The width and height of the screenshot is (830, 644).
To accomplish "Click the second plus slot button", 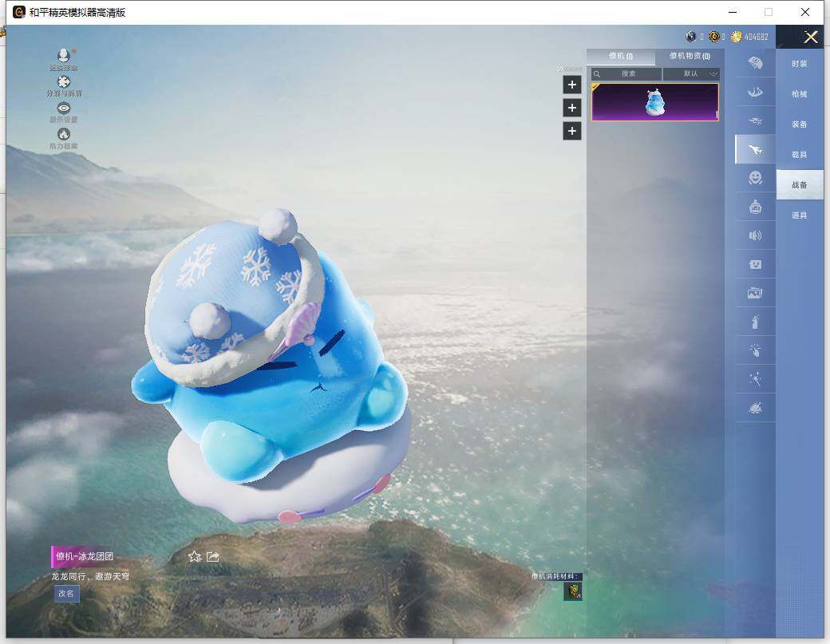I will tap(571, 108).
